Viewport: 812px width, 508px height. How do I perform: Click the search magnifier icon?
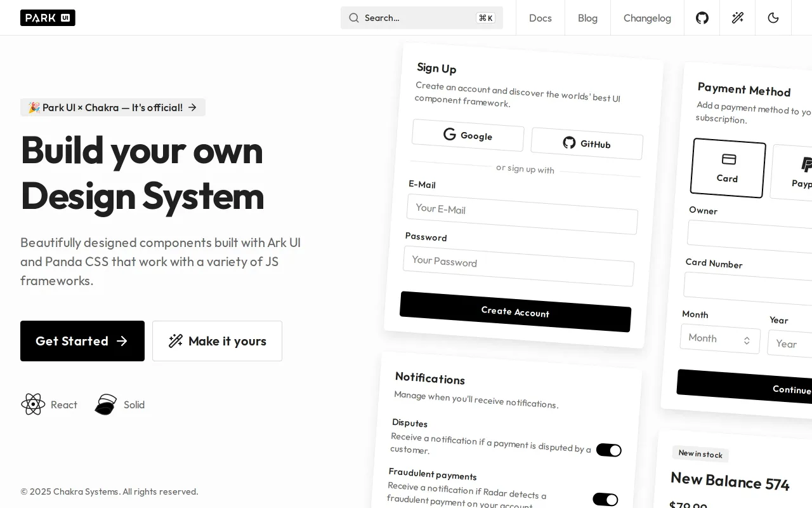354,18
